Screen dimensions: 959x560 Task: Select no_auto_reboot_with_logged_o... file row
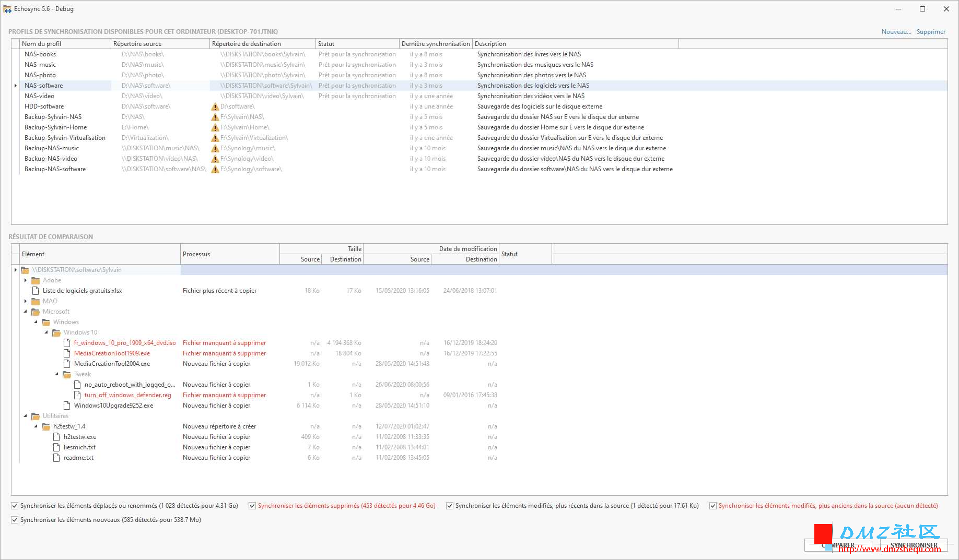coord(479,385)
